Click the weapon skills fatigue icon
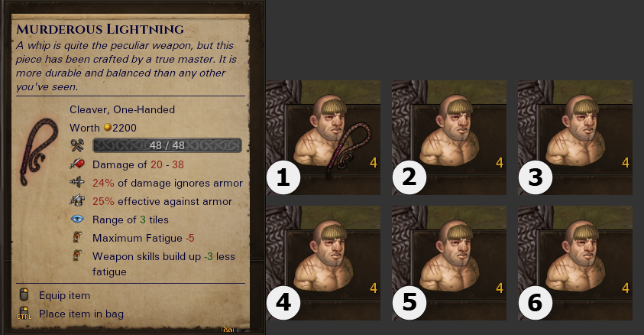 [77, 255]
